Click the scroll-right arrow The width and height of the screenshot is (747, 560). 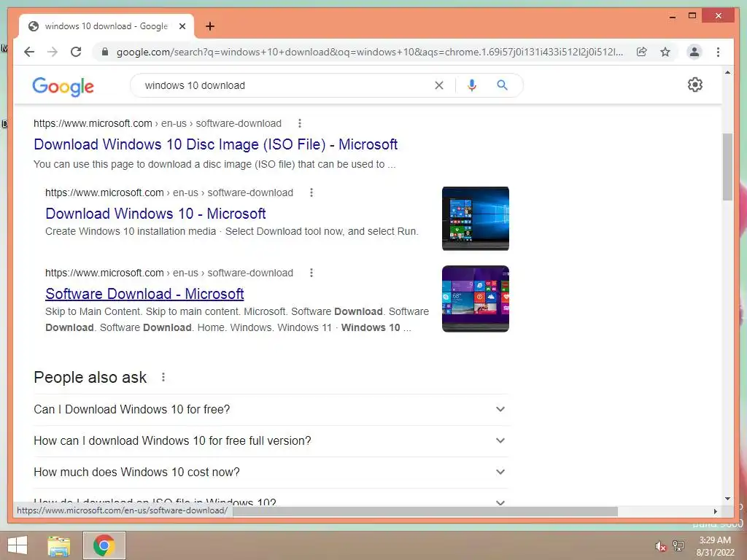coord(716,511)
